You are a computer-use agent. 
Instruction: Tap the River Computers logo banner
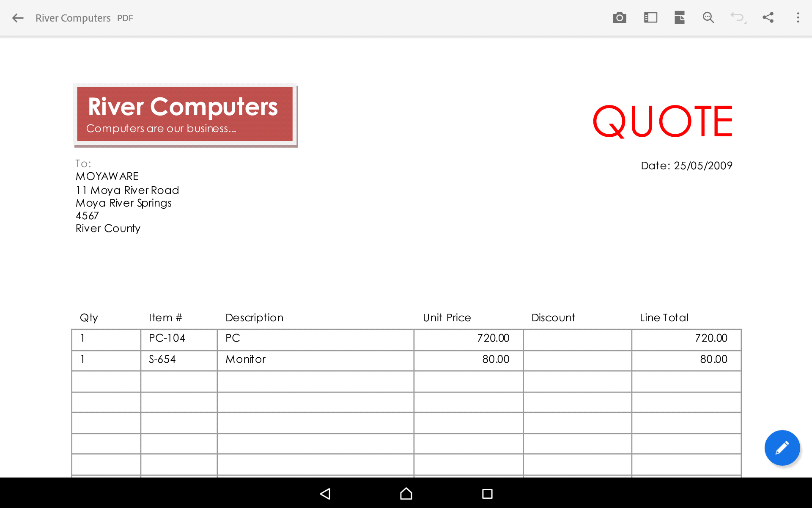click(185, 115)
